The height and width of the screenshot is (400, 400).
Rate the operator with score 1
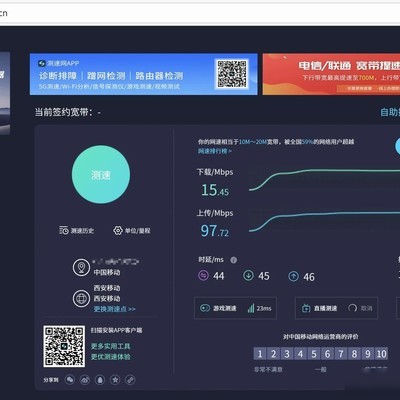(x=260, y=354)
